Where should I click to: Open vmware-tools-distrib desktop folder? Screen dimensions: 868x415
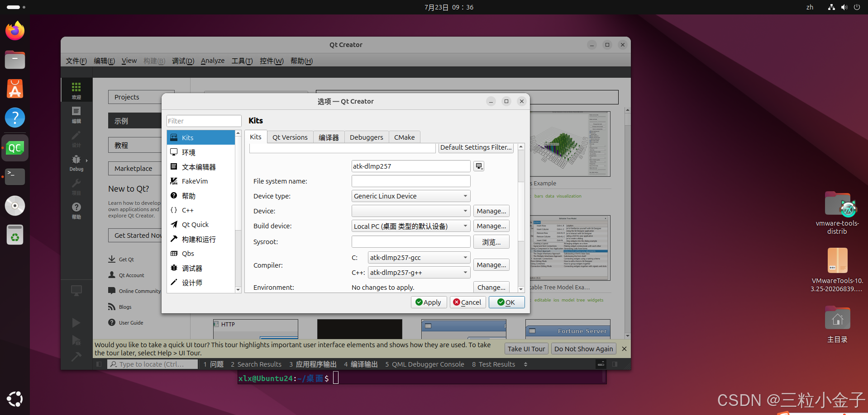[x=837, y=212]
